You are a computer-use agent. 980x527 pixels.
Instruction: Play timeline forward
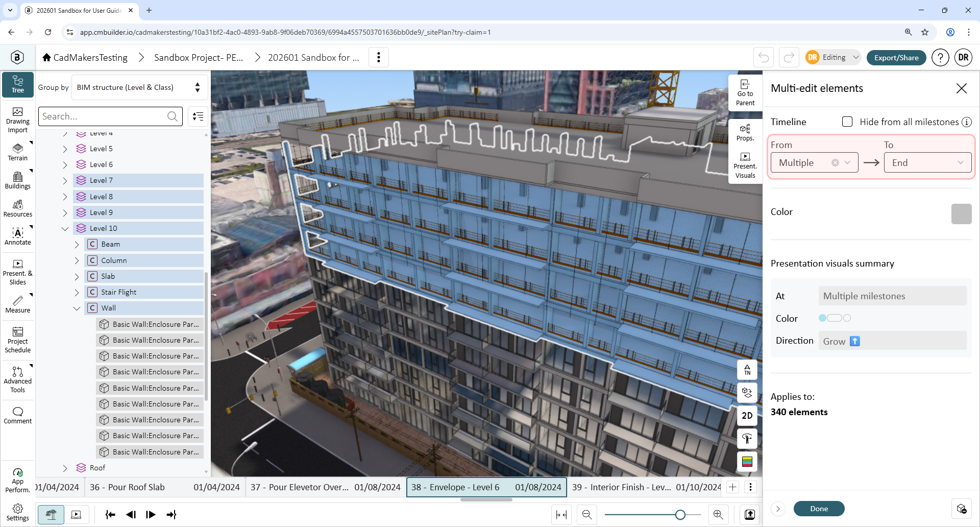click(x=151, y=515)
